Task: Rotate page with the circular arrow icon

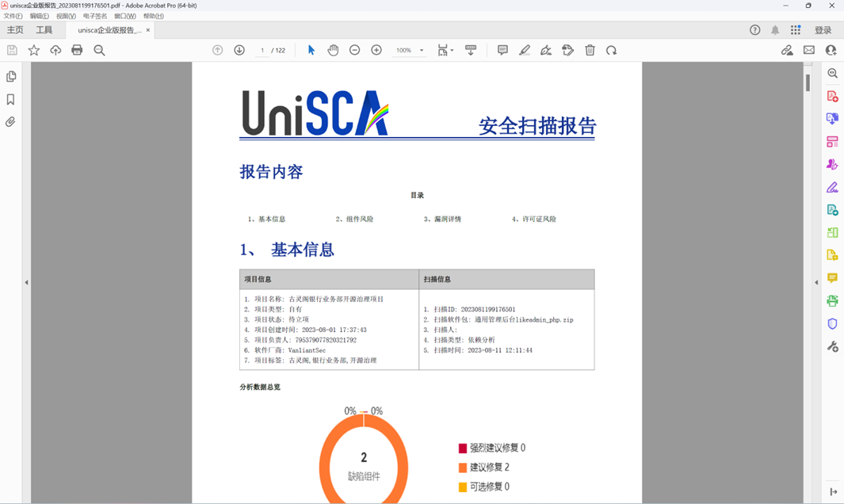Action: coord(612,50)
